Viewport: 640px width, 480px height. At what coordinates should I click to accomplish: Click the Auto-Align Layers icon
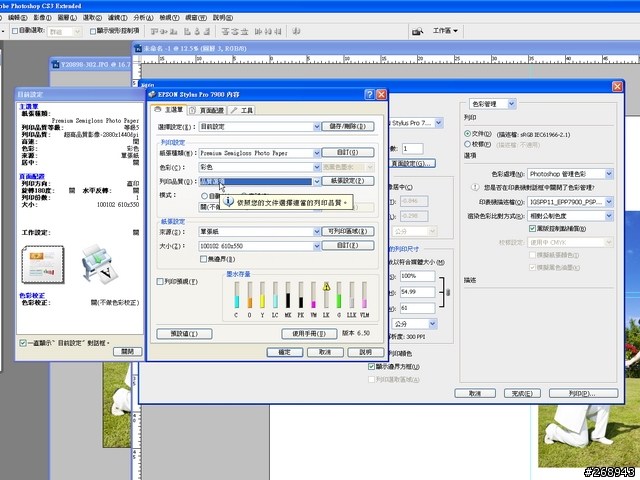[296, 31]
